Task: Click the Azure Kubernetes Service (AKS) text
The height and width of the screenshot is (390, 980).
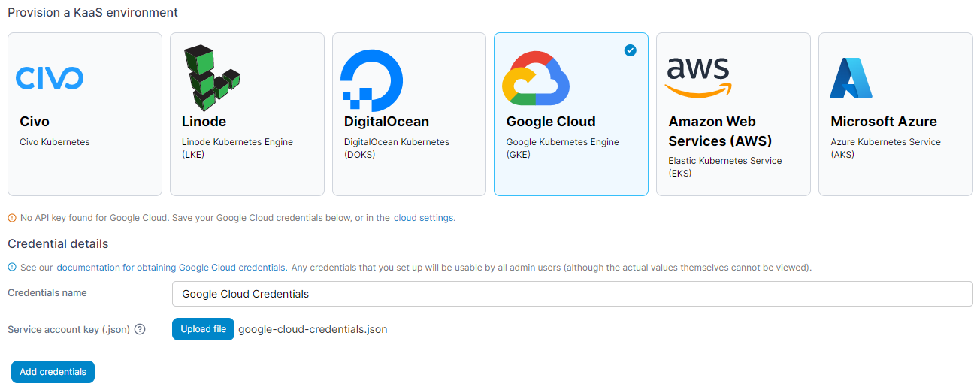Action: click(x=885, y=148)
